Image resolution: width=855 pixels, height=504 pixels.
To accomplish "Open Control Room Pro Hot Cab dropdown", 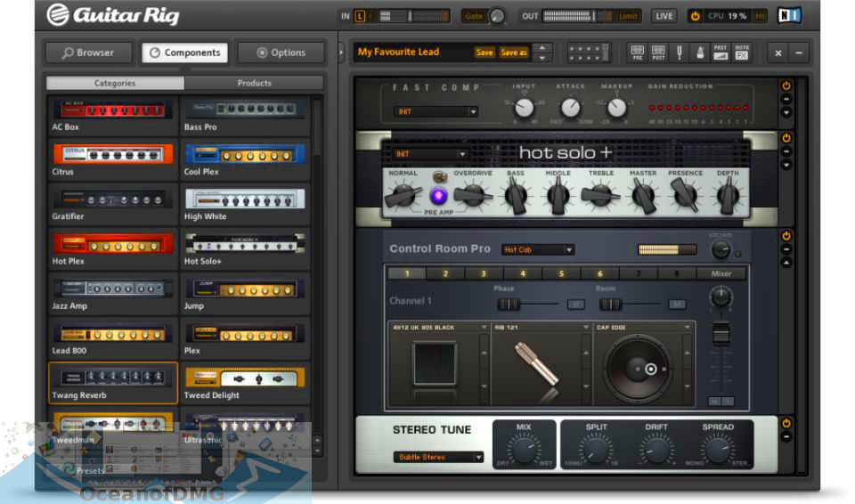I will coord(538,250).
